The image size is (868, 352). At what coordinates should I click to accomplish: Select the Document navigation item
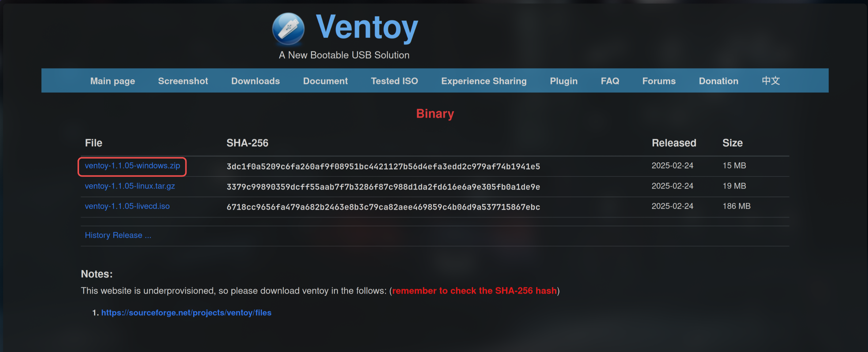point(325,81)
